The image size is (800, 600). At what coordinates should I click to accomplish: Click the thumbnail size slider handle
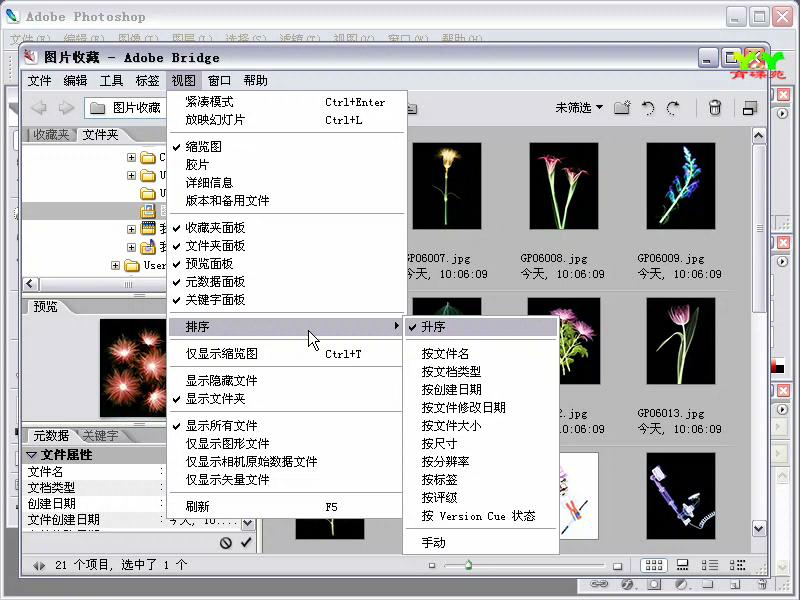tap(468, 565)
